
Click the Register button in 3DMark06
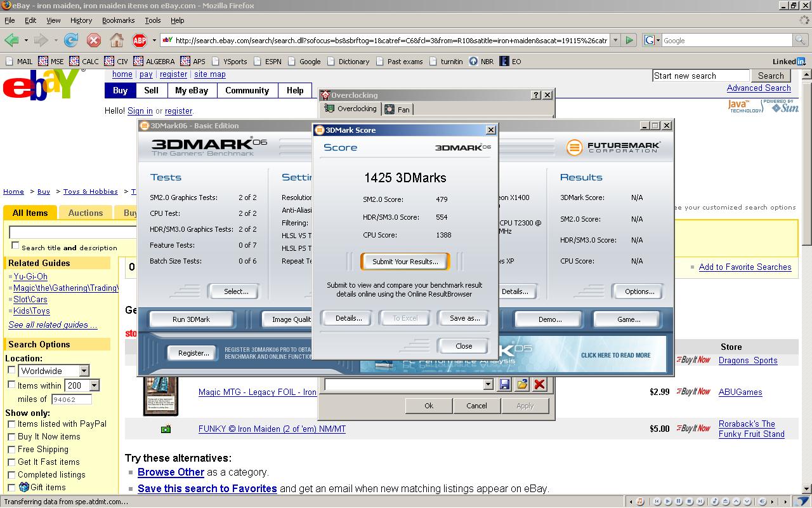pos(193,353)
